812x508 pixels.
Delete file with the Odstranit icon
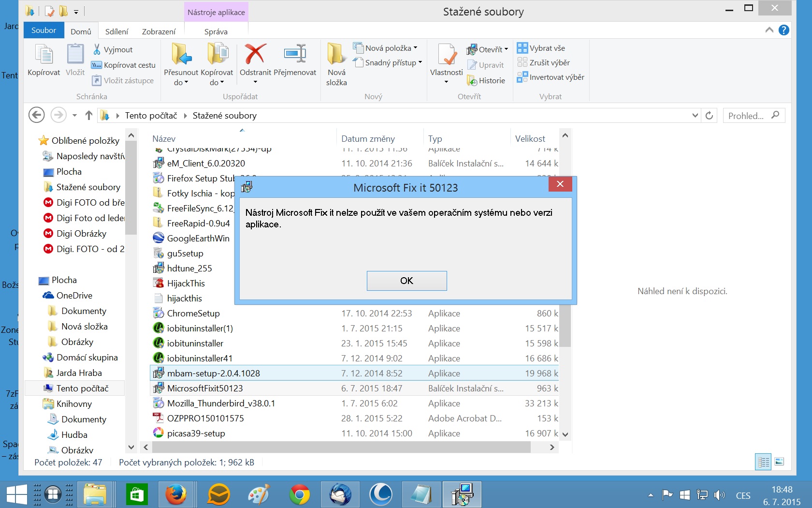tap(255, 60)
